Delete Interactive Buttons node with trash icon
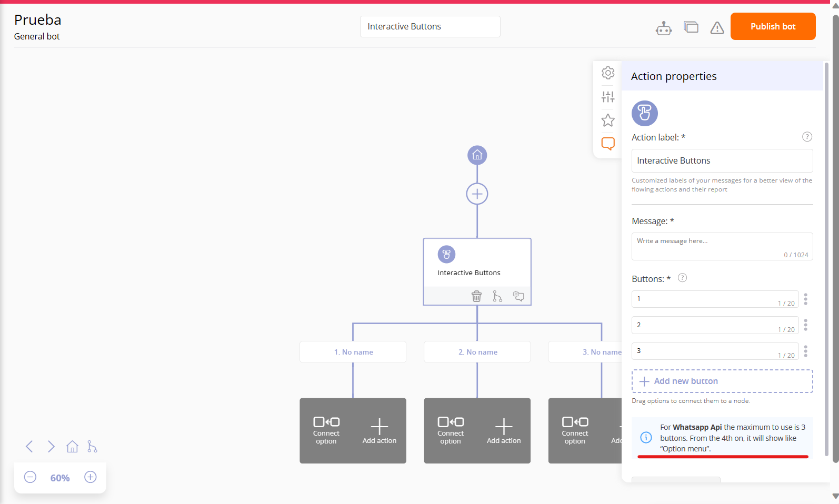The height and width of the screenshot is (504, 839). coord(476,296)
